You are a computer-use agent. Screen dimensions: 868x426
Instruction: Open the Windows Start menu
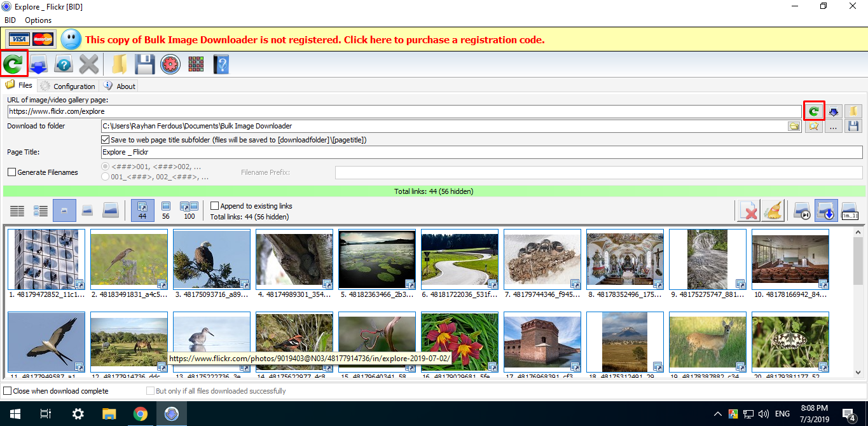(15, 414)
